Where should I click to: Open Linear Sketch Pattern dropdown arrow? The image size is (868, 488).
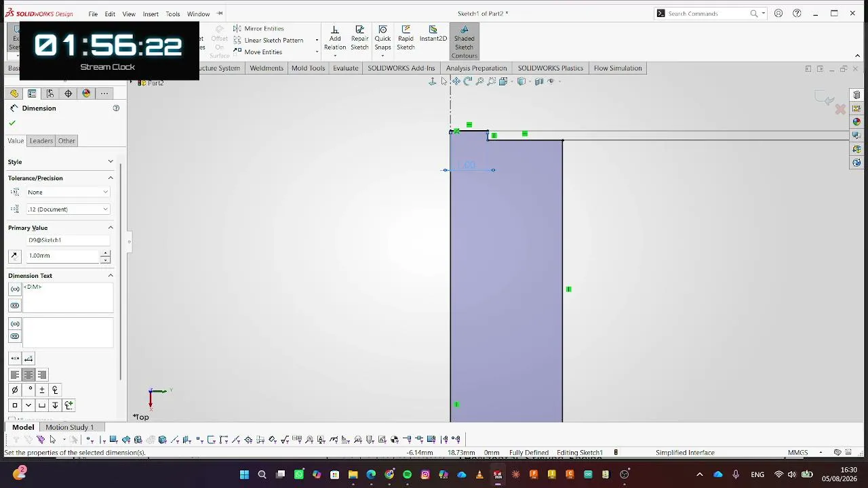317,40
